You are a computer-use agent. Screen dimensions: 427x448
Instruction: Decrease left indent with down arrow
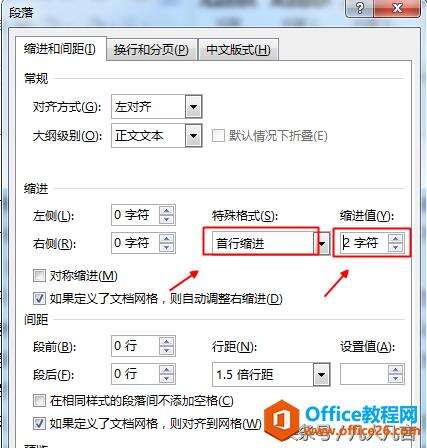point(166,219)
